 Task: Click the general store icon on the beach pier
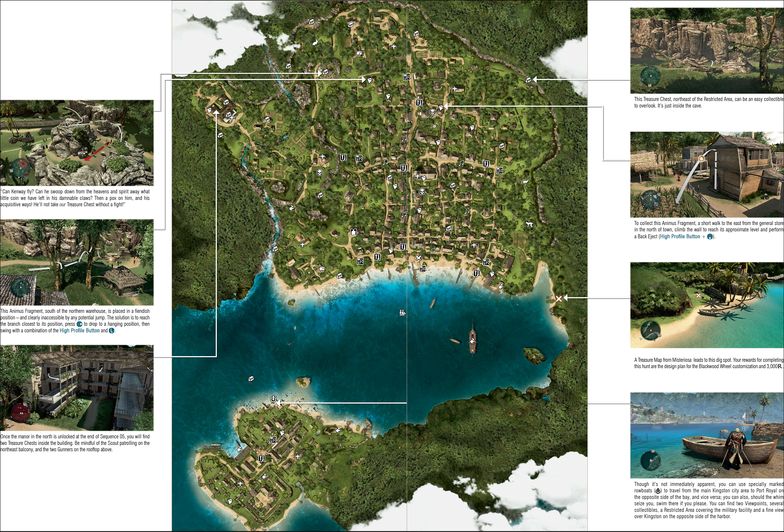(422, 269)
